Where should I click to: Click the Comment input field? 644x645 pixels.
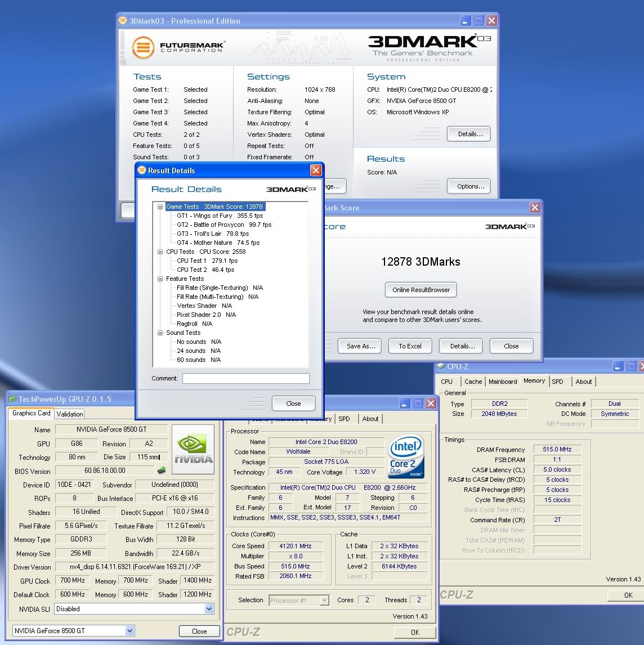pos(245,378)
